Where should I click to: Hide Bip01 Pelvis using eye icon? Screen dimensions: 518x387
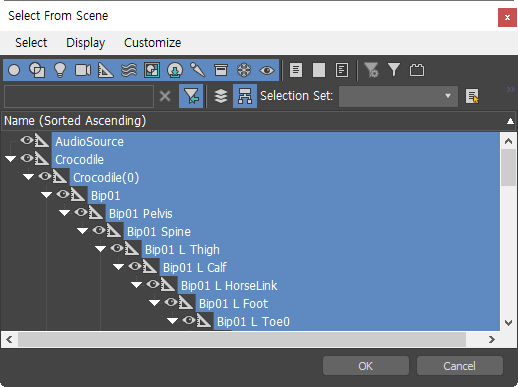tap(81, 212)
